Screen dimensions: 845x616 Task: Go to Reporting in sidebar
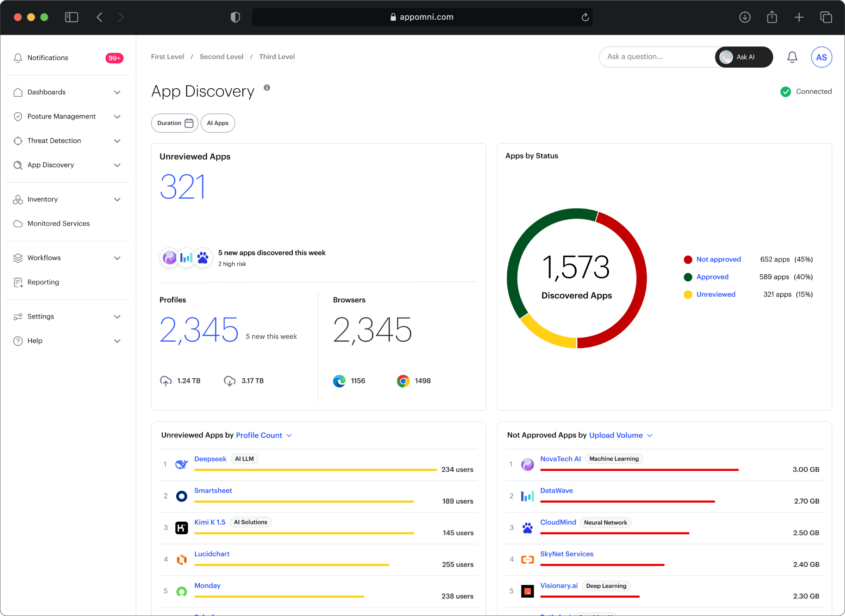pyautogui.click(x=43, y=282)
